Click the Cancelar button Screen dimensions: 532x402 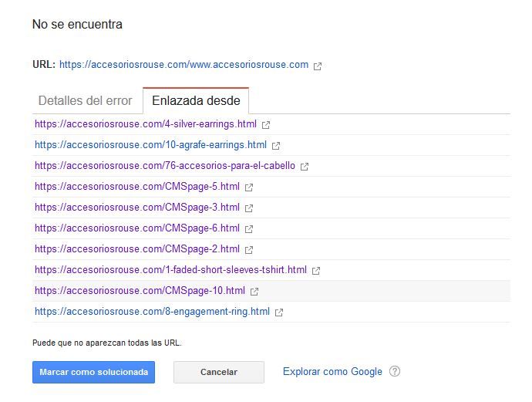(219, 372)
